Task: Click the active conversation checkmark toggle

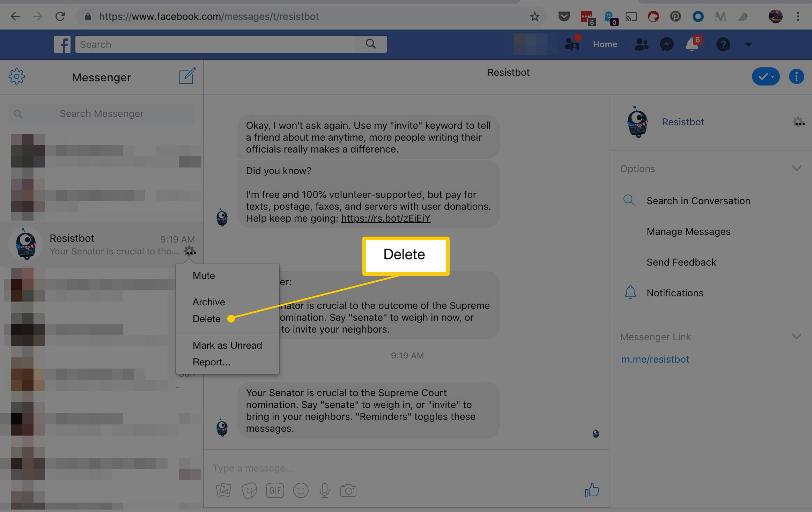Action: pyautogui.click(x=766, y=76)
